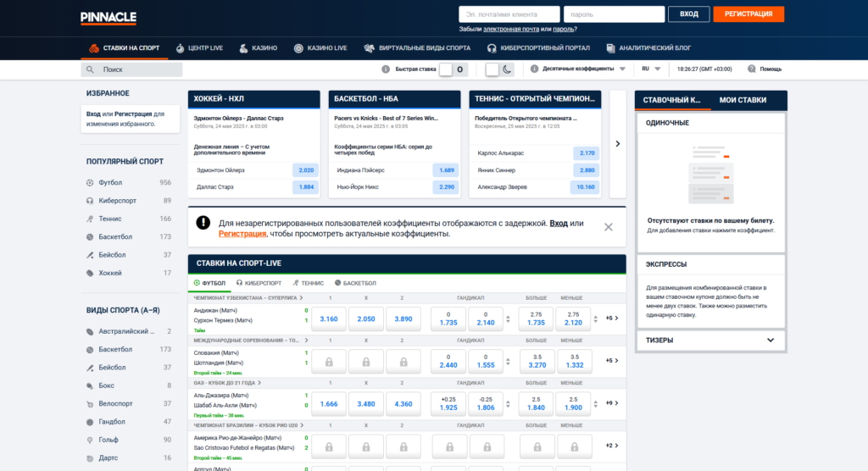Expand the Тизеры section

(x=711, y=341)
